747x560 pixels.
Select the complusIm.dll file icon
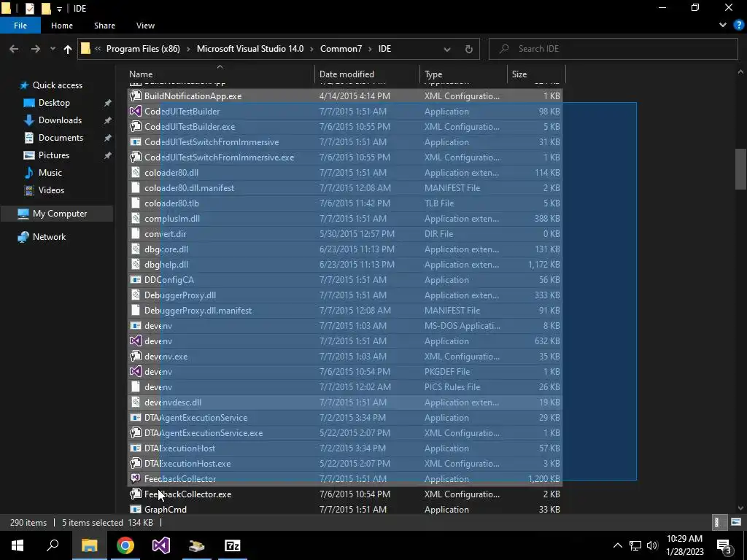pos(135,219)
